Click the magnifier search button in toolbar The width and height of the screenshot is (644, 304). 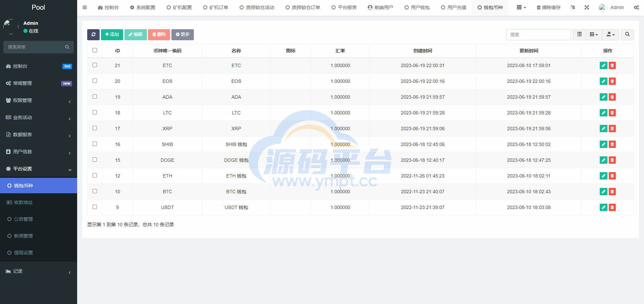click(x=627, y=35)
